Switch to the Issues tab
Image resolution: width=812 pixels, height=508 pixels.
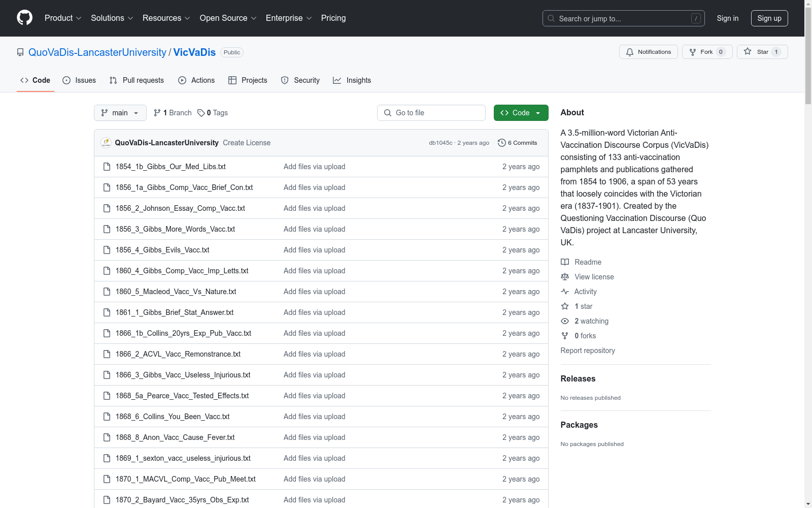tap(79, 80)
